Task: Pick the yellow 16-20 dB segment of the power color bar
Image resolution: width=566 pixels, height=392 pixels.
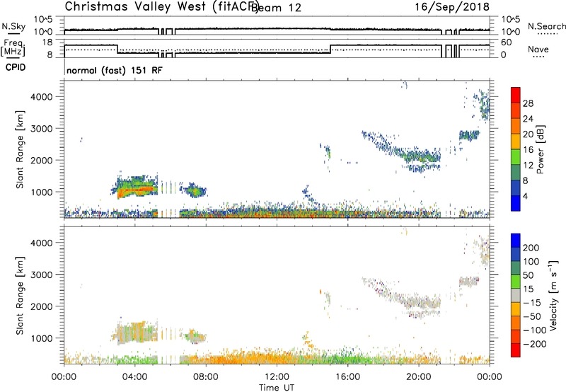Action: tap(516, 142)
